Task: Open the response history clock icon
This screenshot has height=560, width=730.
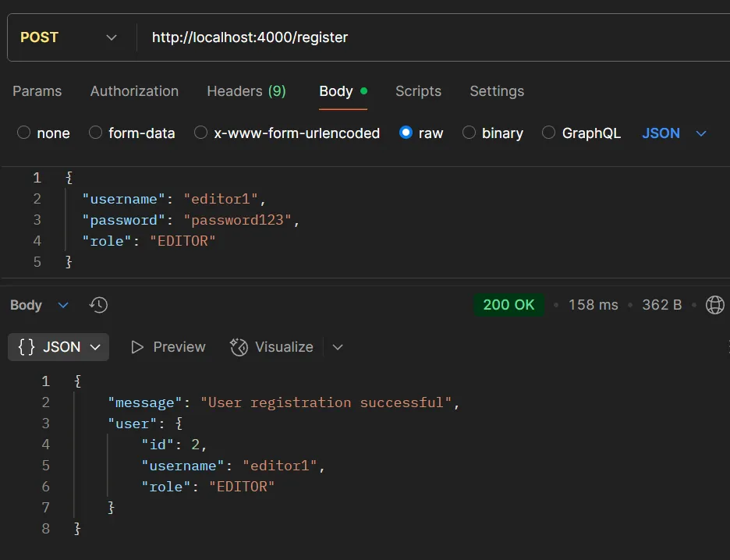Action: click(x=98, y=305)
